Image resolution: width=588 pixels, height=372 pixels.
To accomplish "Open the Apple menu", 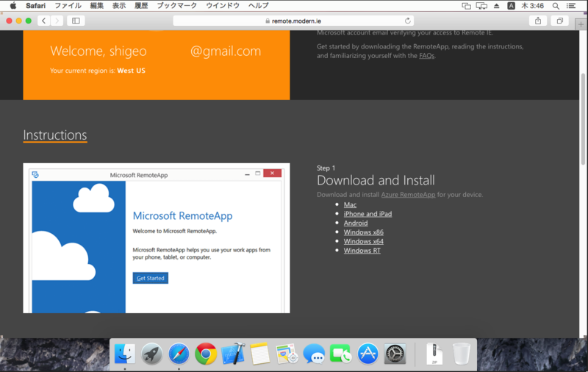I will click(x=13, y=6).
